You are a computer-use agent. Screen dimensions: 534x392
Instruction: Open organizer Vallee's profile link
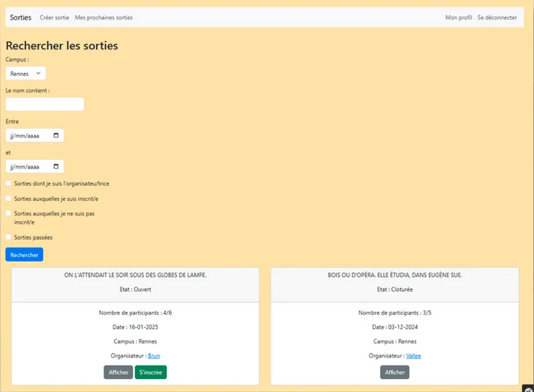coord(413,355)
